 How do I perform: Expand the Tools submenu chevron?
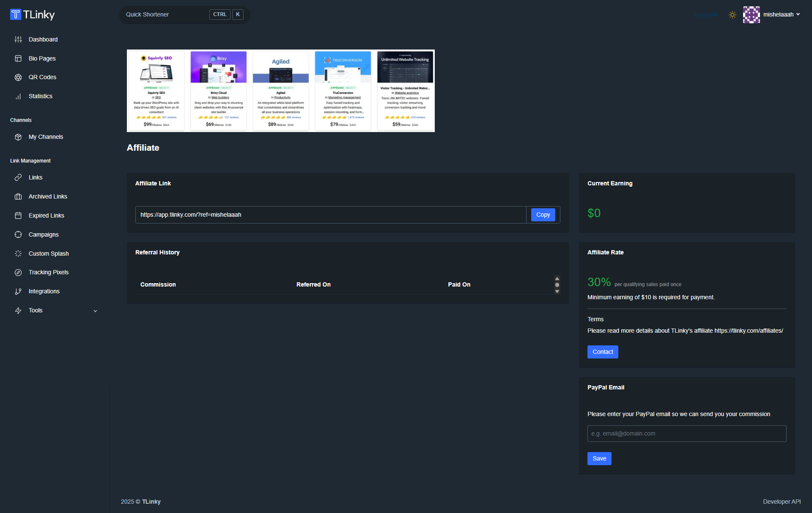pyautogui.click(x=95, y=311)
